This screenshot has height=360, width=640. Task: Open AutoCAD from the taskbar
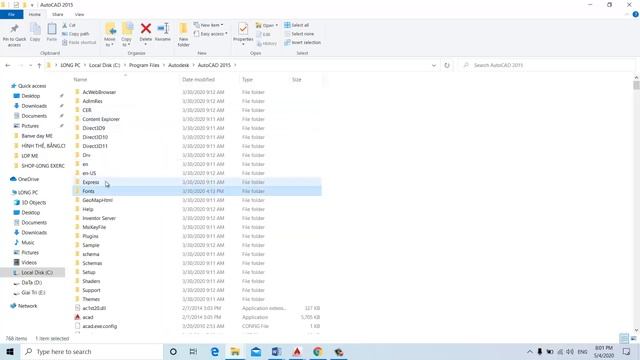[297, 352]
